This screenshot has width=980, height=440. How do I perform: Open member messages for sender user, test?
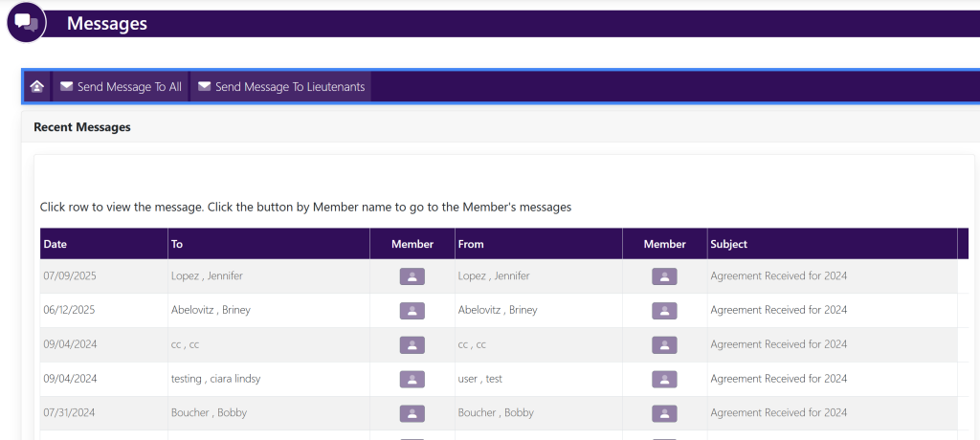664,380
